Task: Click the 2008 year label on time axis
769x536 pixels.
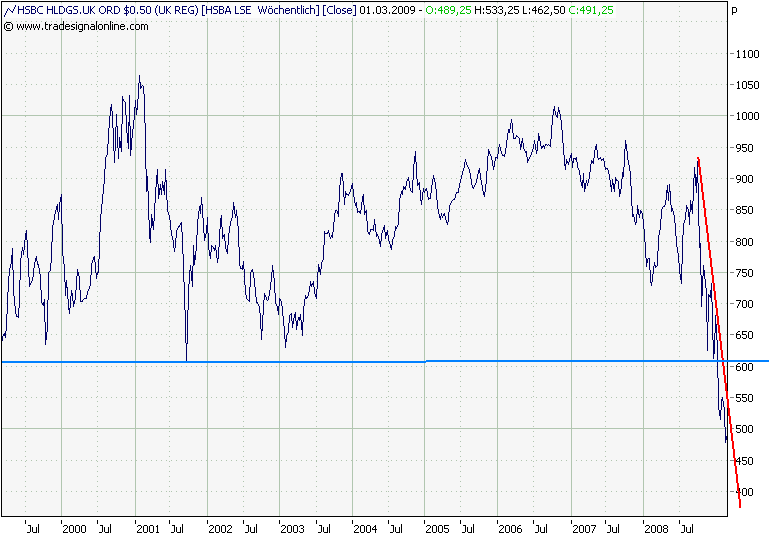Action: pyautogui.click(x=656, y=529)
